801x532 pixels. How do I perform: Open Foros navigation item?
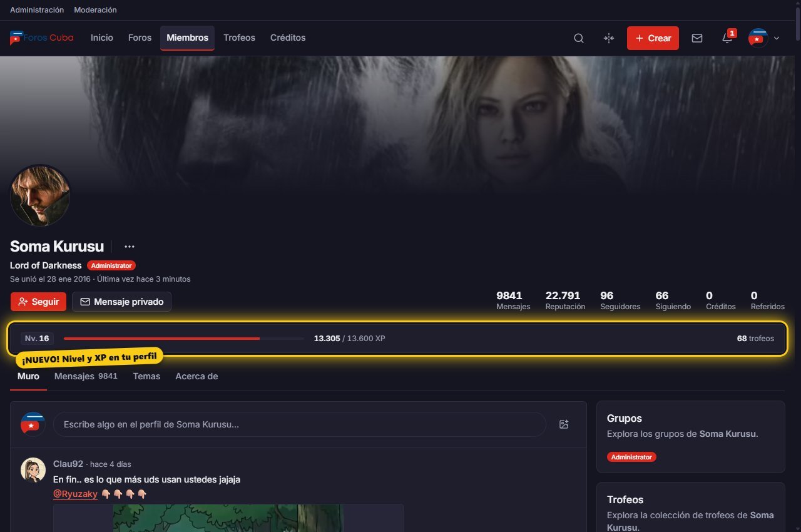pos(140,38)
